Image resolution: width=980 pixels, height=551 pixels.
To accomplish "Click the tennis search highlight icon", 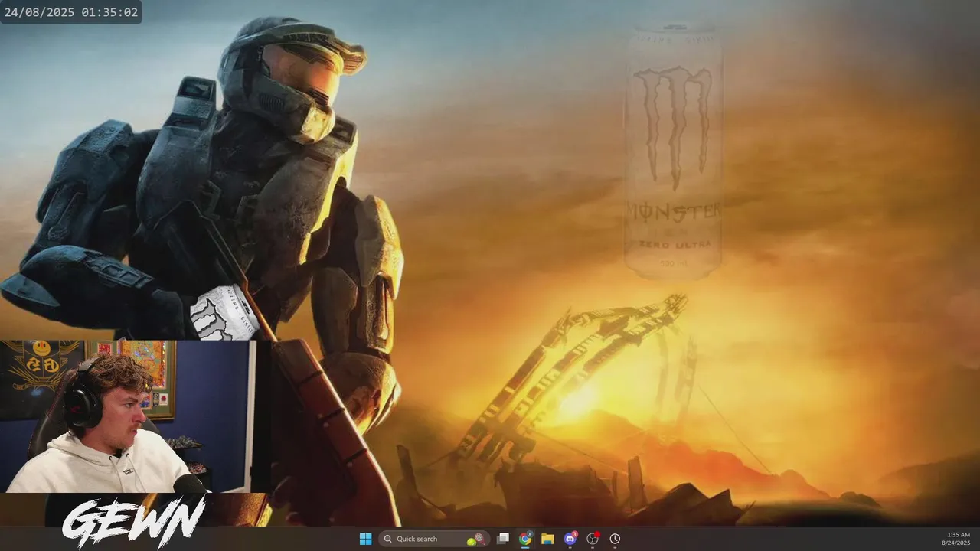I will (x=477, y=539).
